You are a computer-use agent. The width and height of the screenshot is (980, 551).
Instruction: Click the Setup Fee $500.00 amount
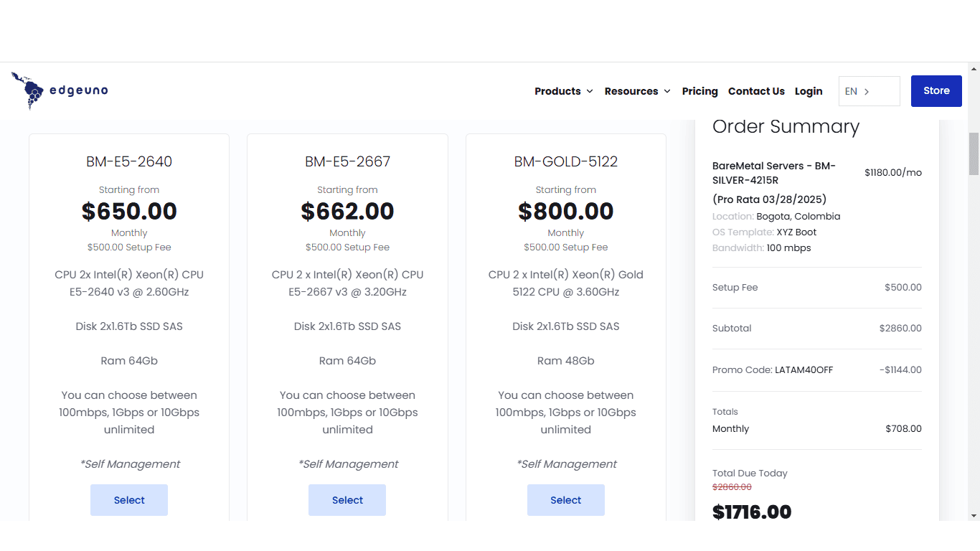coord(903,287)
